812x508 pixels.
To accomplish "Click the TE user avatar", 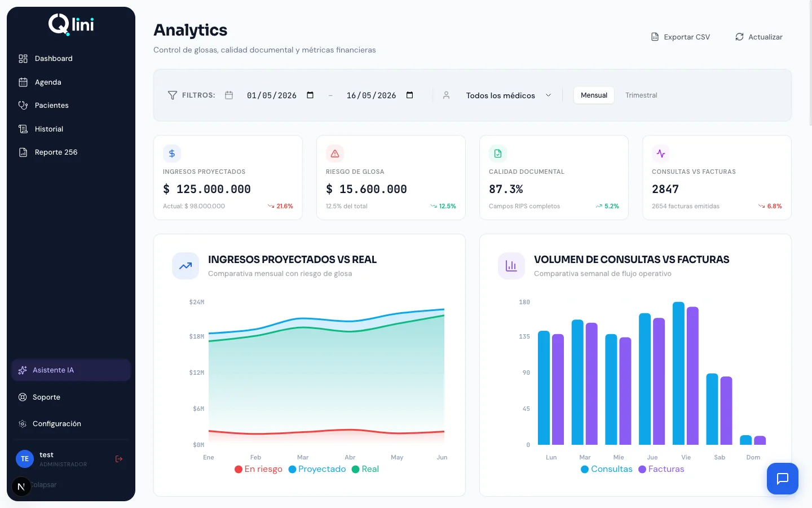I will point(25,459).
